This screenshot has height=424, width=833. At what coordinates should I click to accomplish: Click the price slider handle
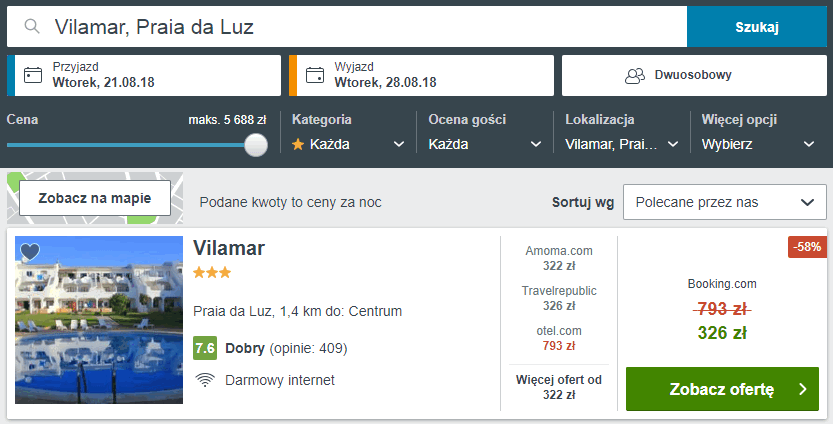(256, 145)
